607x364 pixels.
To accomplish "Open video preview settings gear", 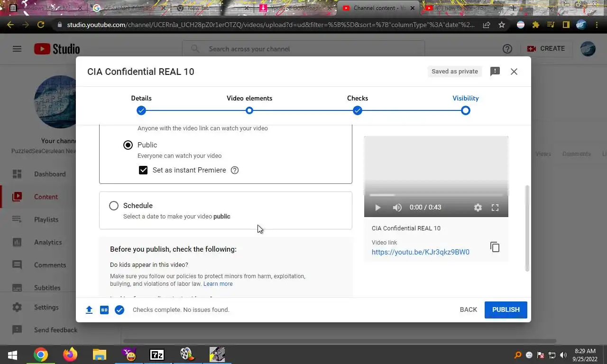I will (x=478, y=208).
